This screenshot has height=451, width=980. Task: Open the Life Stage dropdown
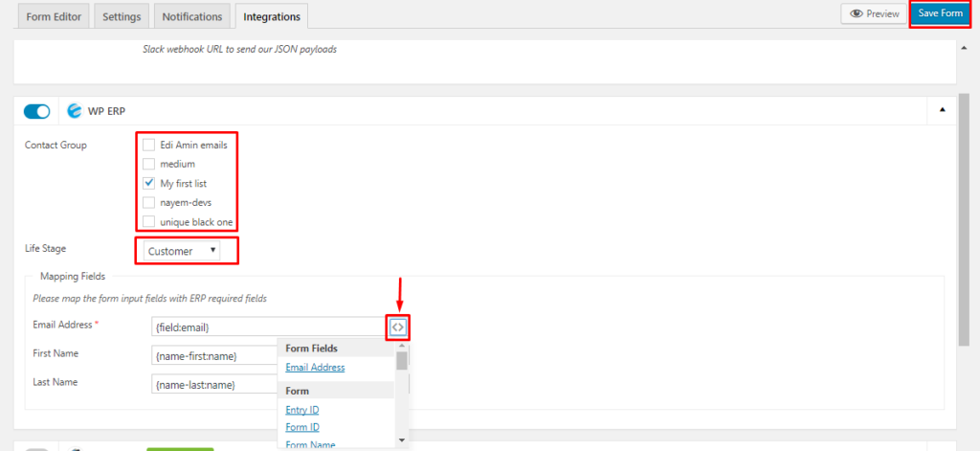coord(182,251)
